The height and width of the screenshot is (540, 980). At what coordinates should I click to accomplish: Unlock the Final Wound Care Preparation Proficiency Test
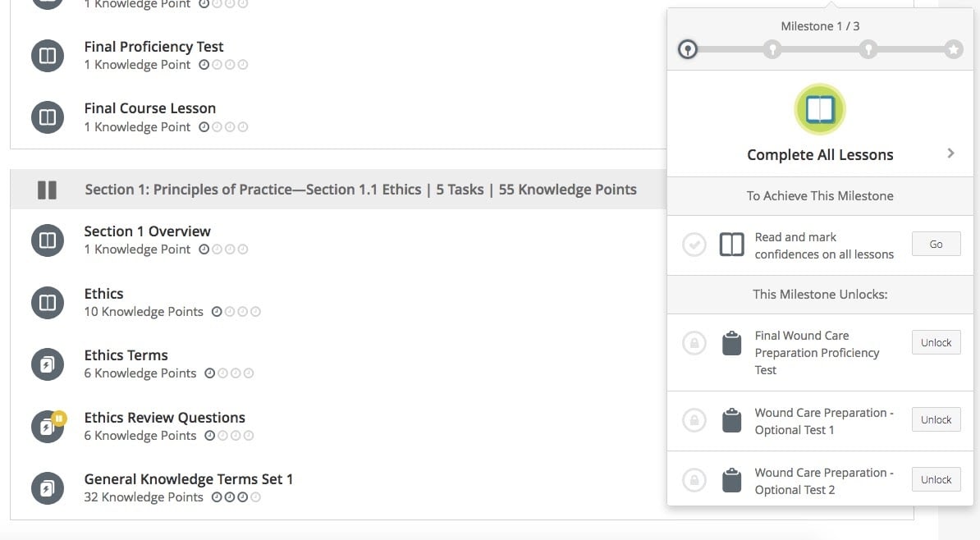pyautogui.click(x=936, y=342)
